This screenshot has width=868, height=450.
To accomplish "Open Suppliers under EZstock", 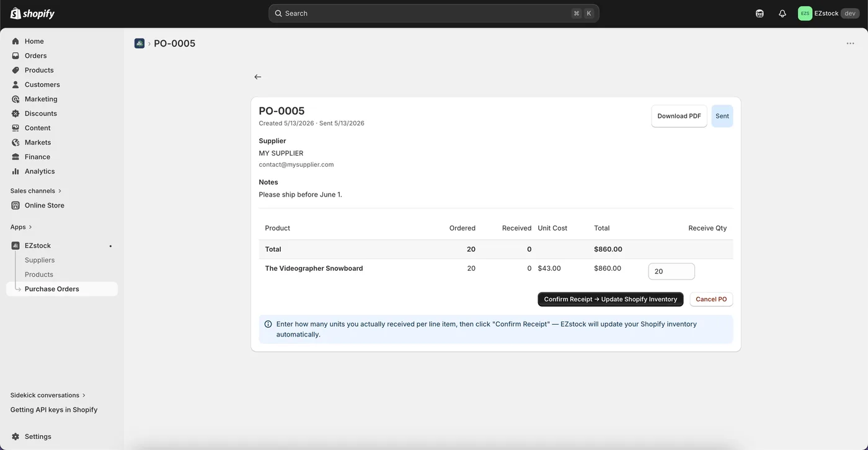I will click(x=40, y=260).
